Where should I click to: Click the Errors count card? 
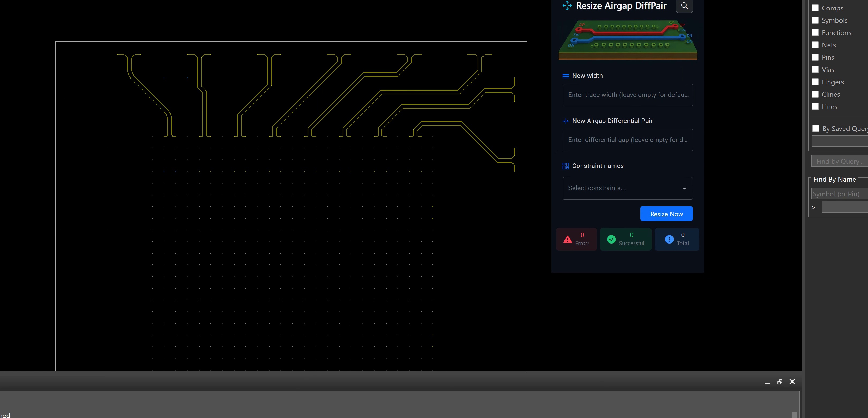(x=576, y=239)
